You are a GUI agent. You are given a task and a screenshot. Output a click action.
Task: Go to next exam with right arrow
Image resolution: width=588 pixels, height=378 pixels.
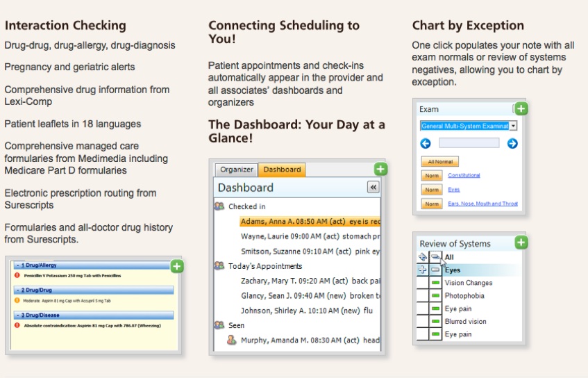coord(512,143)
